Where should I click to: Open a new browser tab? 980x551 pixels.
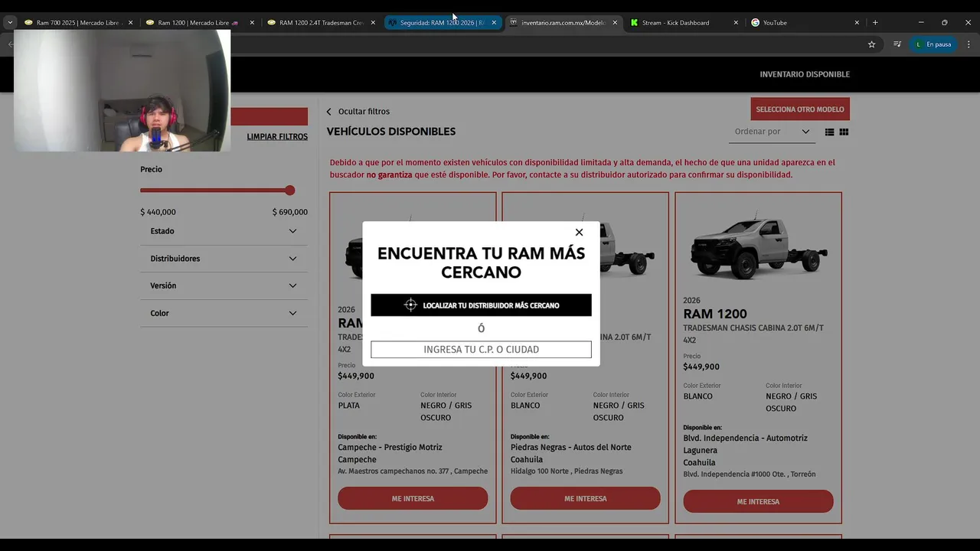875,23
